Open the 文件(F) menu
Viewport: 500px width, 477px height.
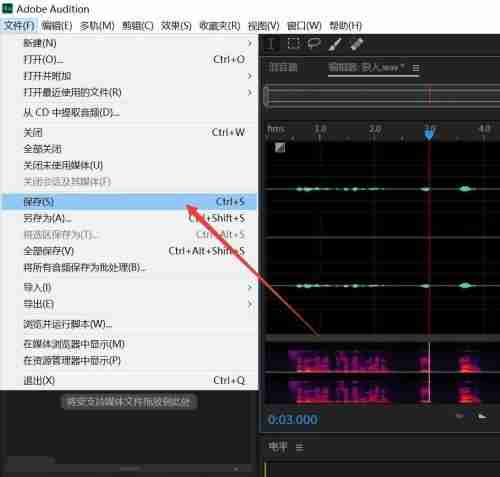point(19,26)
